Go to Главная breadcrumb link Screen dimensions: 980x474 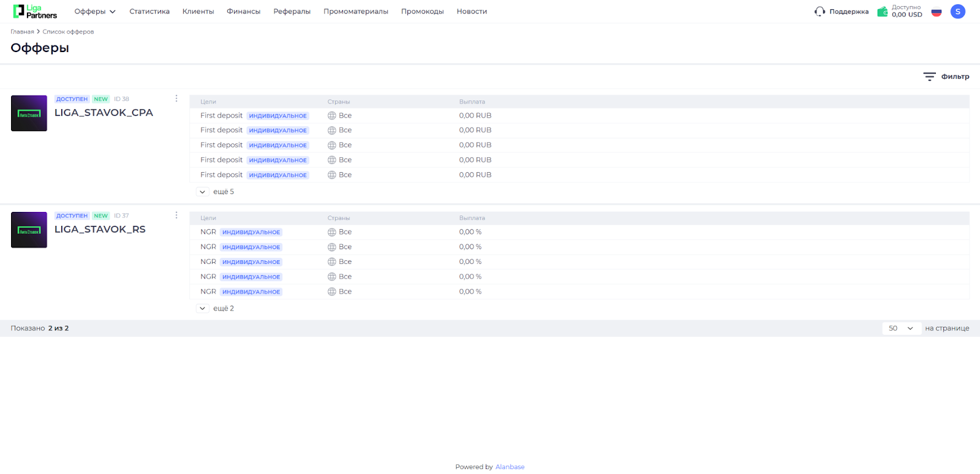coord(22,32)
